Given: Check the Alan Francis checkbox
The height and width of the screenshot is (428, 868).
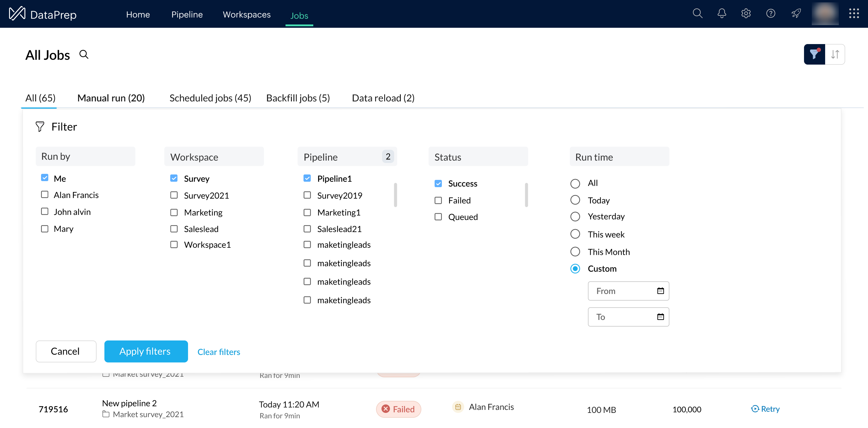Looking at the screenshot, I should (x=44, y=195).
